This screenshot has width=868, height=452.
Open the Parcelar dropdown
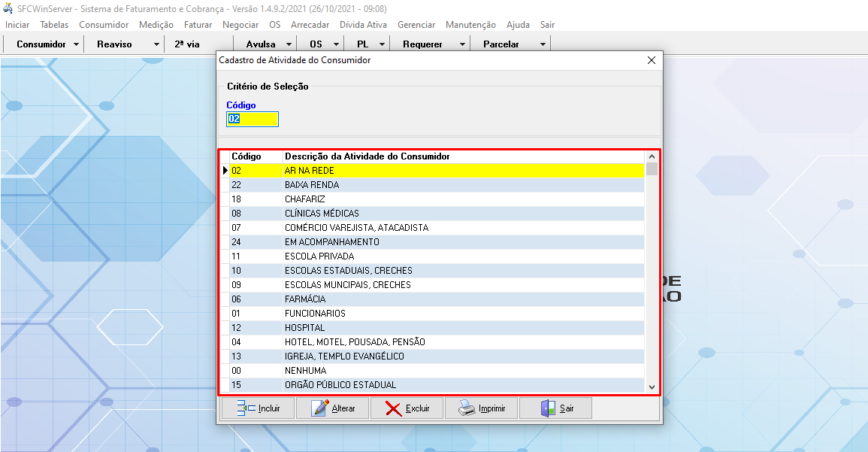pyautogui.click(x=543, y=44)
